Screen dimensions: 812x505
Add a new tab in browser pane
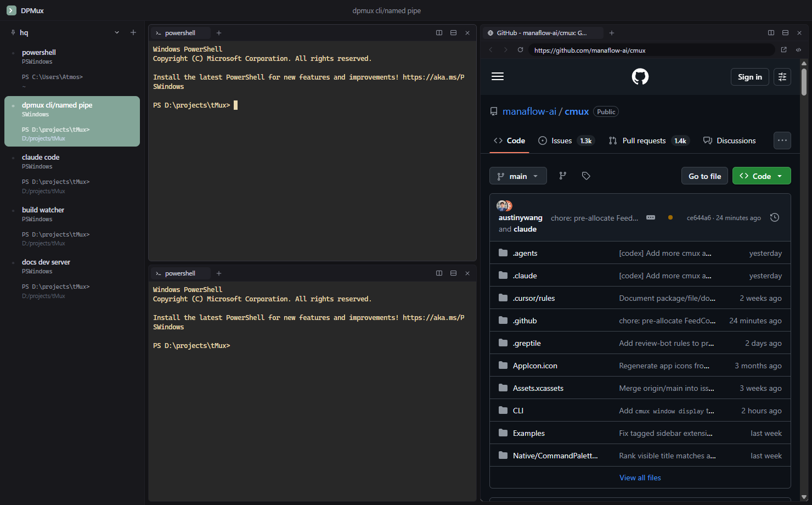pyautogui.click(x=612, y=33)
